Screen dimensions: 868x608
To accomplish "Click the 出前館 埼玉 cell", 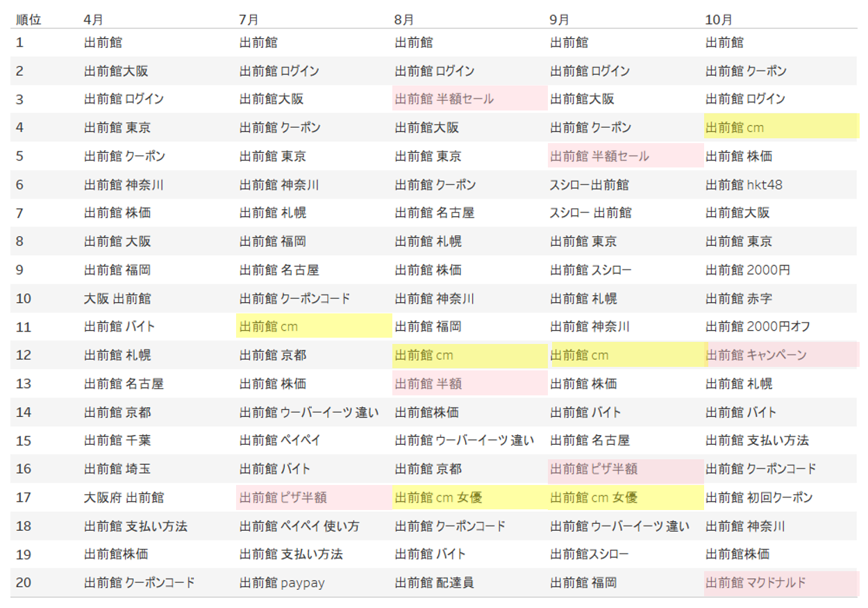I will click(x=117, y=469).
